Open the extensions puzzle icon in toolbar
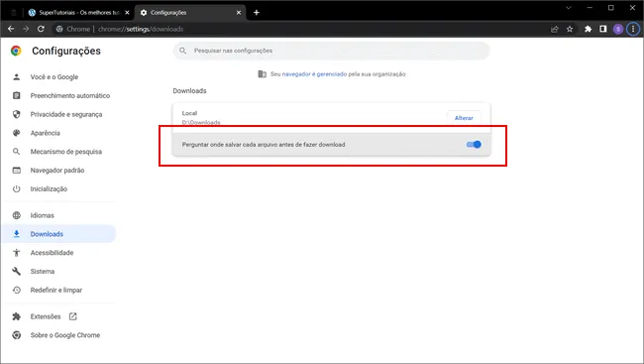This screenshot has height=364, width=644. point(589,29)
